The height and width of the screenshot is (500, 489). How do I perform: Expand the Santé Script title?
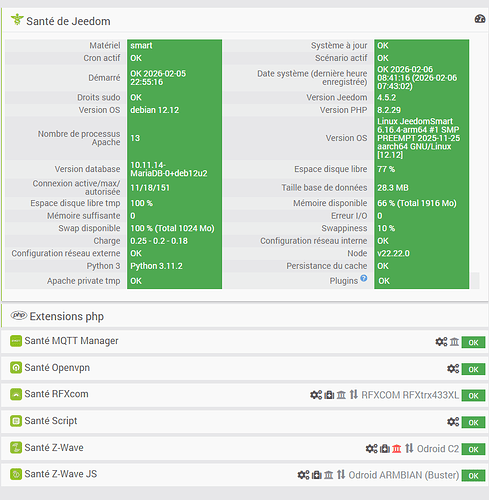(x=51, y=421)
